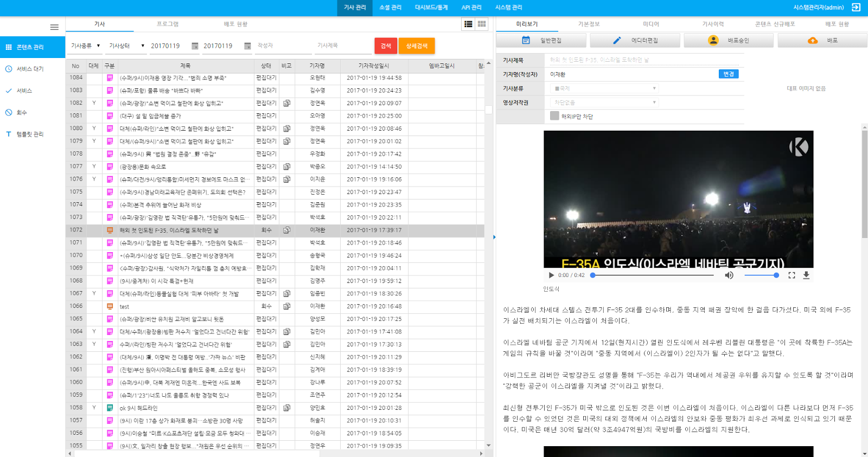Image resolution: width=868 pixels, height=457 pixels.
Task: Open the start date calendar picker
Action: pos(195,46)
